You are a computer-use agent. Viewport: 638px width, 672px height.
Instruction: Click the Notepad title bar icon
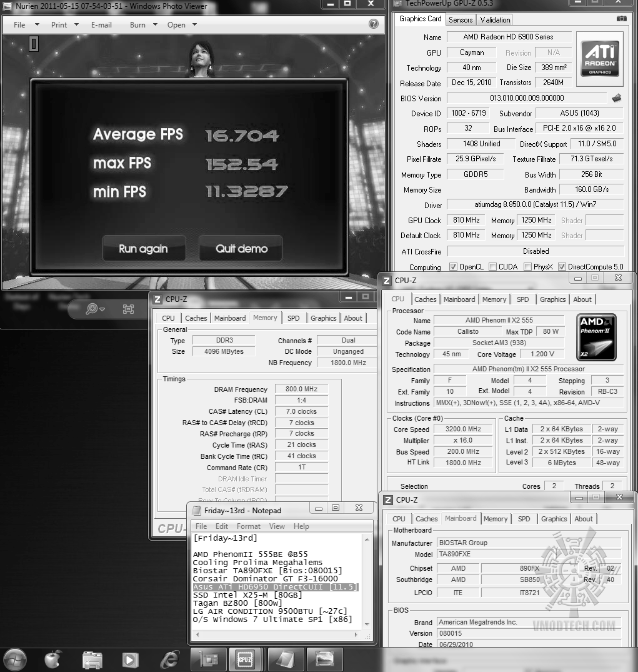click(196, 511)
